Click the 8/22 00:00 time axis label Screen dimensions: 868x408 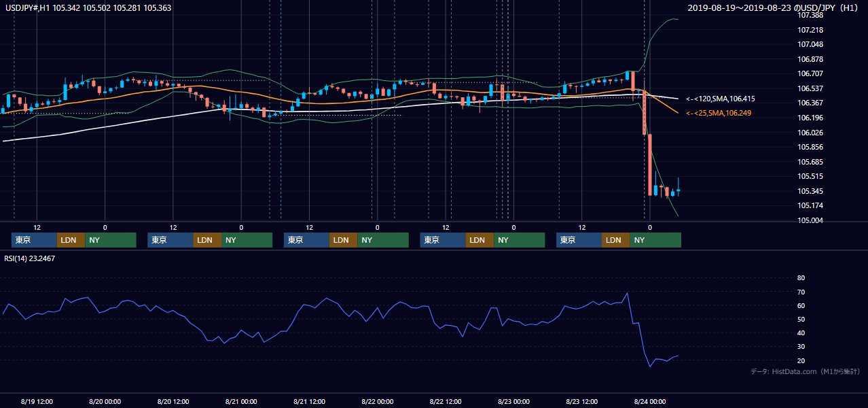(x=377, y=401)
